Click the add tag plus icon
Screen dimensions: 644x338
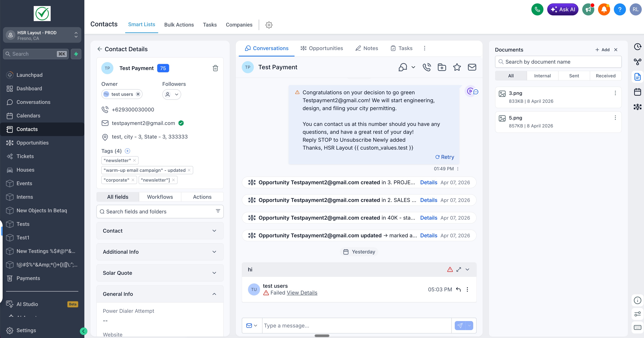pos(127,151)
